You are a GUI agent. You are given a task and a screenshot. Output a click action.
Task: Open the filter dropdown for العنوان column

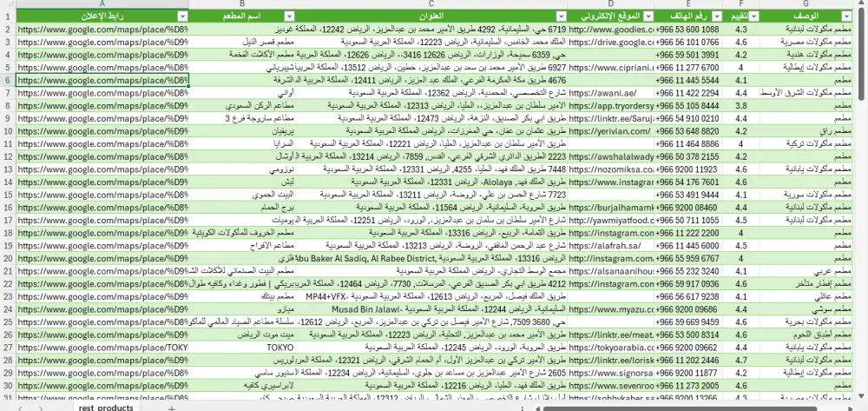(562, 16)
